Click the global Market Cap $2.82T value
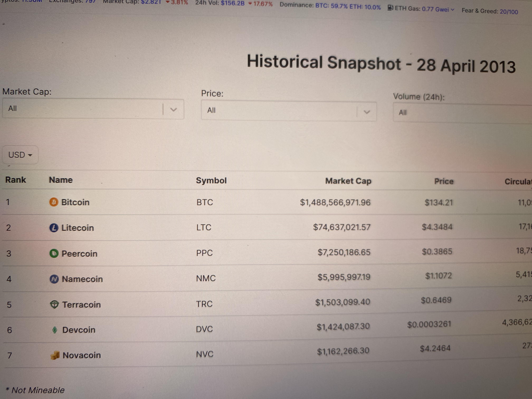Screen dimensions: 532x399 (x=151, y=2)
